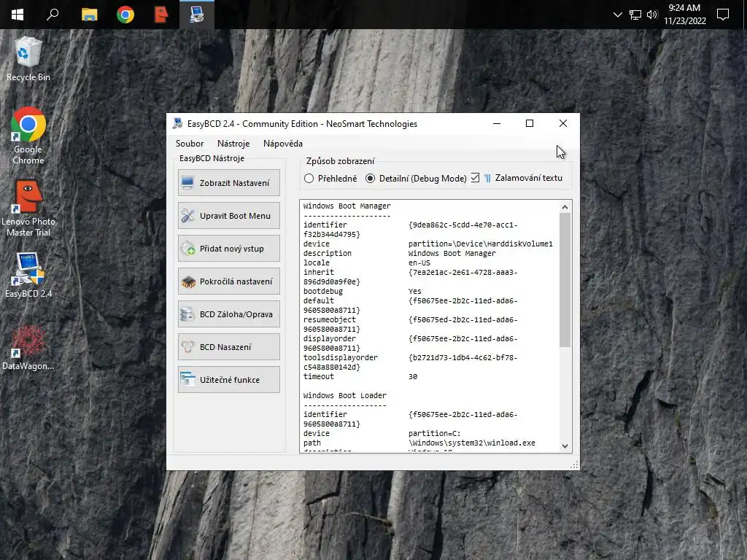Image resolution: width=747 pixels, height=560 pixels.
Task: Click the Zalamování textu paragraph icon
Action: [487, 178]
